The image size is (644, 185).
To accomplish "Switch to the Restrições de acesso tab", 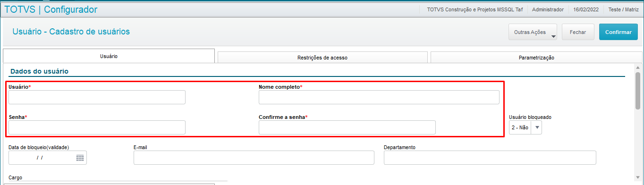I will (x=322, y=58).
